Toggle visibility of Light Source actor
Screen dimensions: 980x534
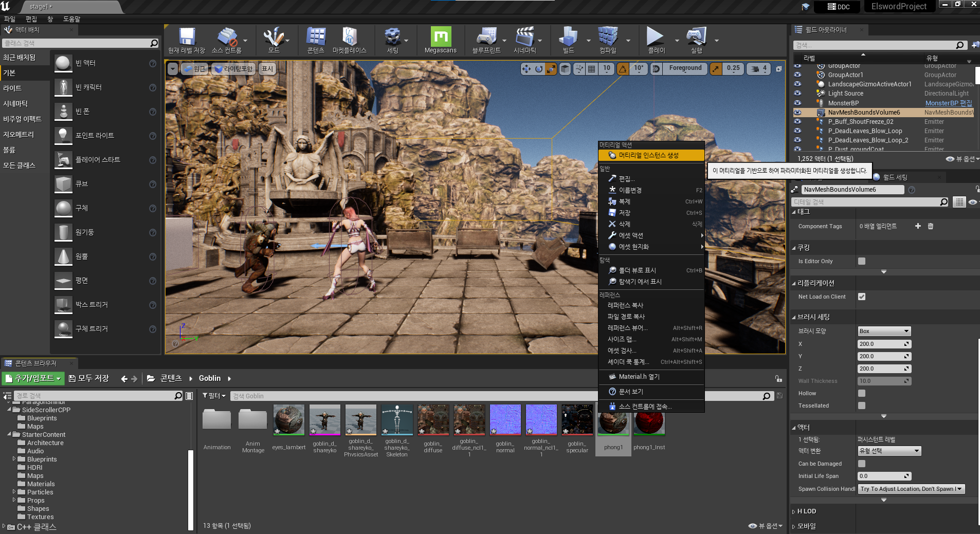(797, 94)
